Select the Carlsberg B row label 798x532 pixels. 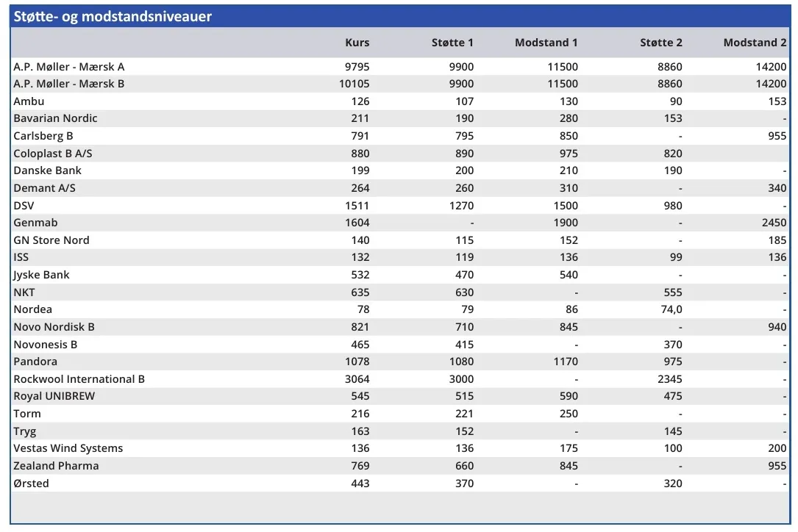point(43,136)
